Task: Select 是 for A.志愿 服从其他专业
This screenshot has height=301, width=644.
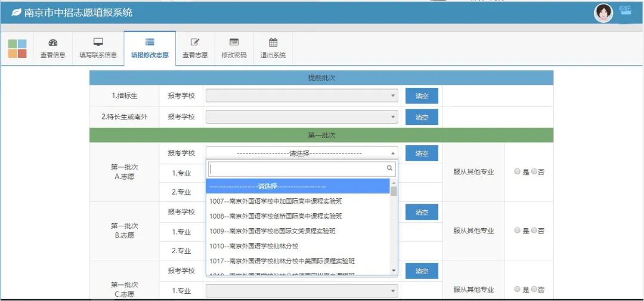Action: click(518, 172)
